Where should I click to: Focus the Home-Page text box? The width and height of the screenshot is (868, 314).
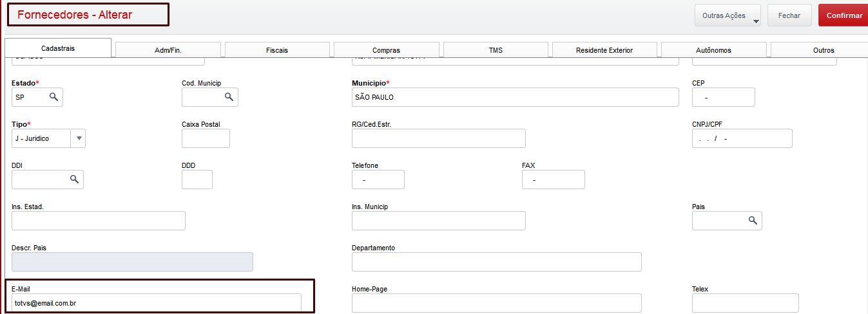click(x=497, y=303)
